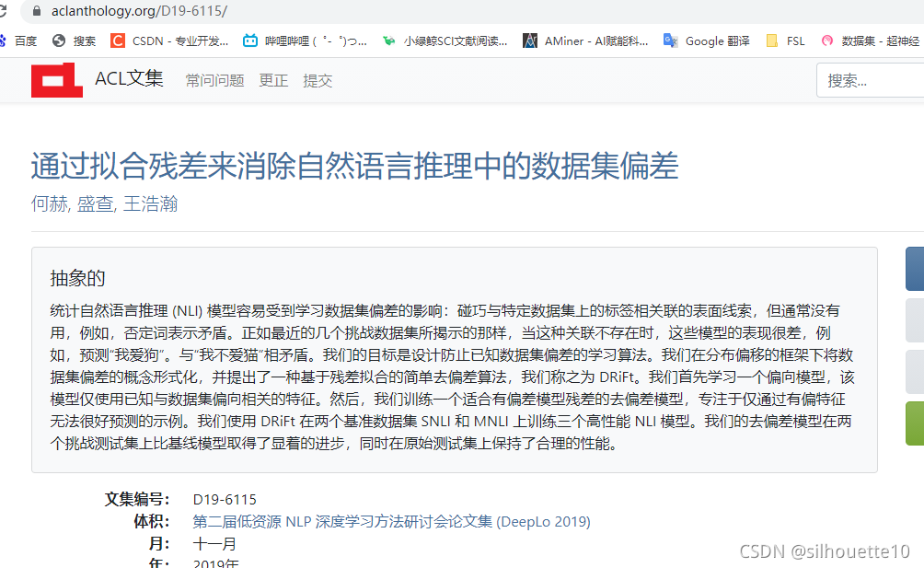The height and width of the screenshot is (568, 924).
Task: Click the ACL Anthology red logo
Action: pyautogui.click(x=56, y=80)
